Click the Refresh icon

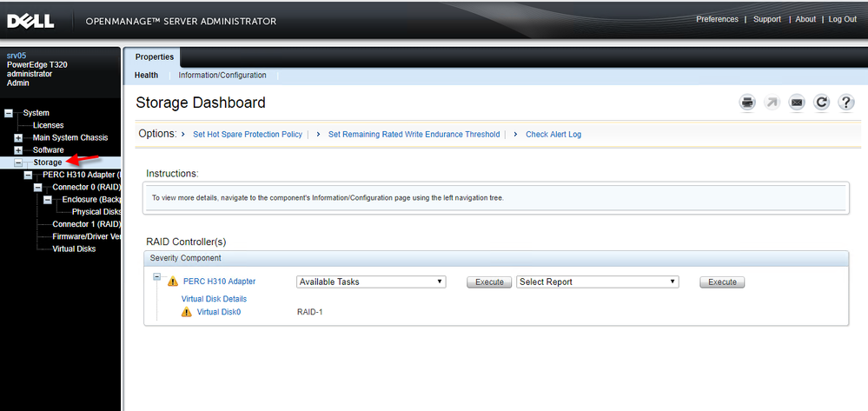tap(821, 103)
